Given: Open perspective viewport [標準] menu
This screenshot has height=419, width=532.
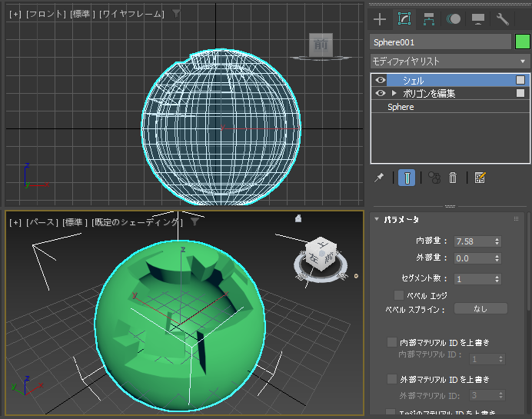Looking at the screenshot, I should coord(75,222).
